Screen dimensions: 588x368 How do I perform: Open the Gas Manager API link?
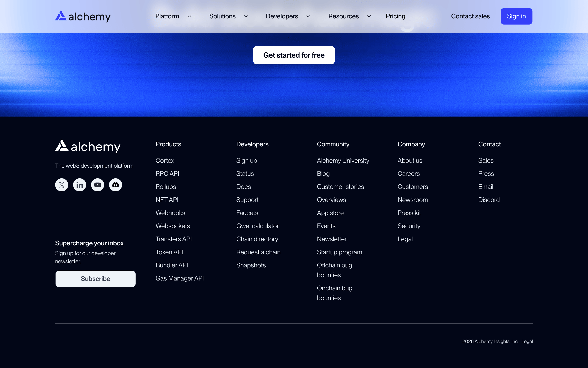point(179,278)
